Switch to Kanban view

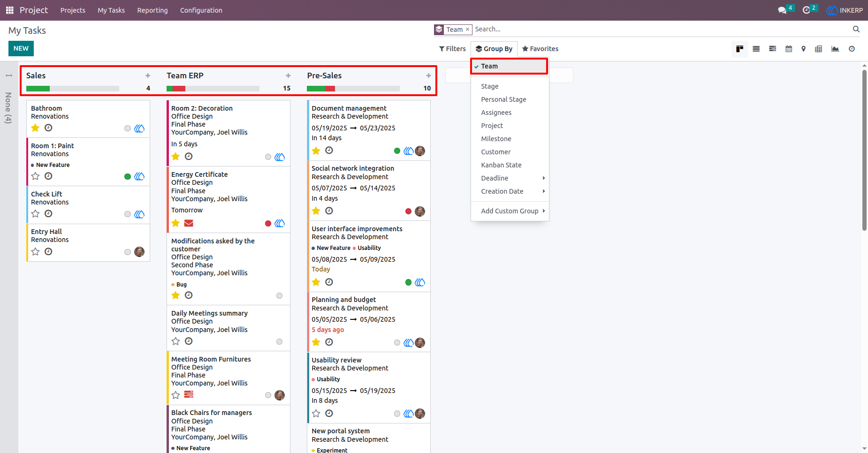[x=739, y=49]
